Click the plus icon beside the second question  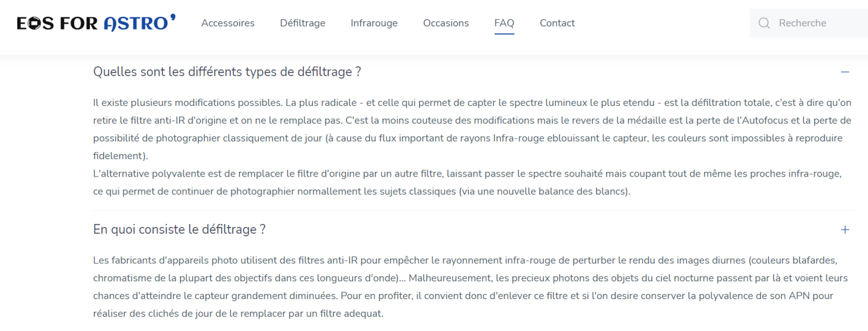(845, 230)
